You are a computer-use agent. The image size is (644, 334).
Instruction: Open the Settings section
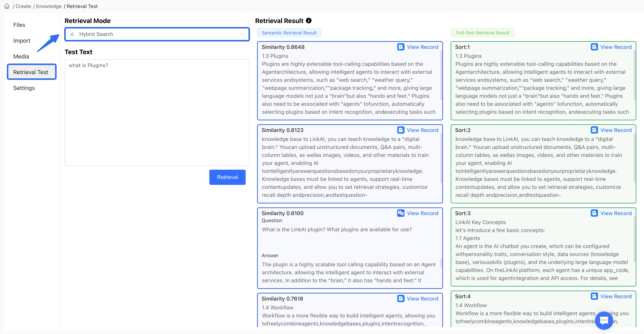[24, 88]
